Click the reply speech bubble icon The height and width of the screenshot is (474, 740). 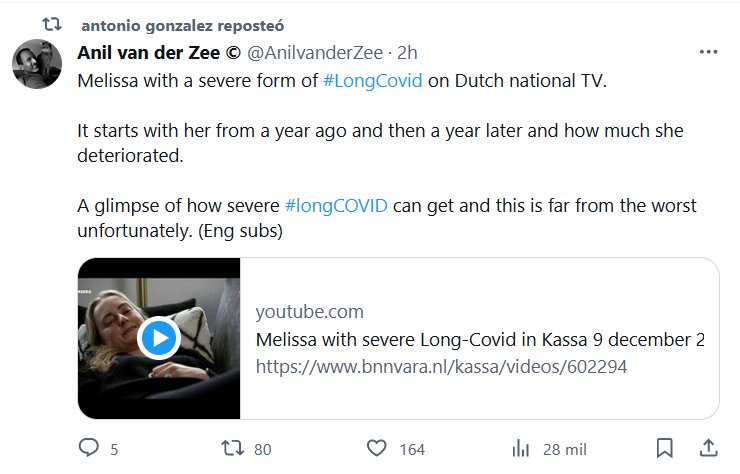89,448
